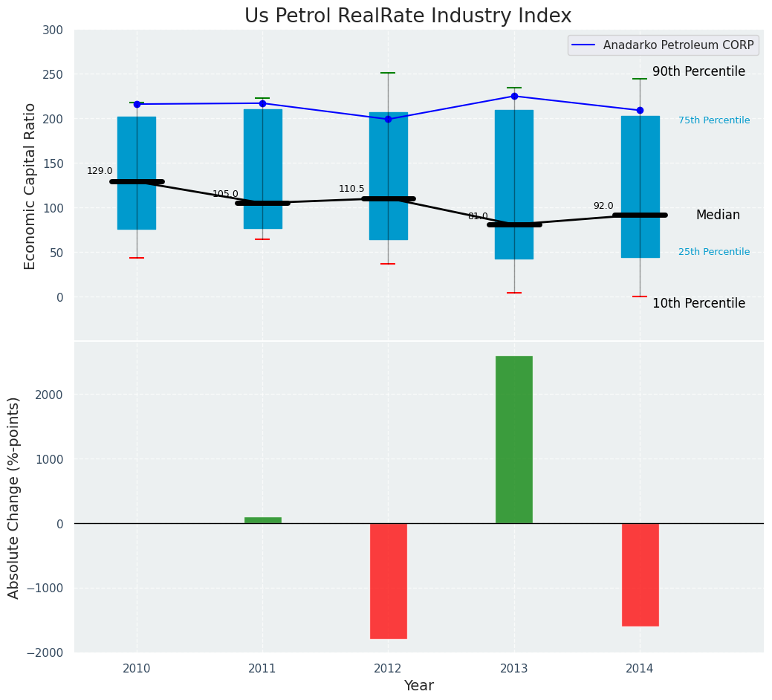
Task: Click the blue line sample in the legend
Action: coord(585,45)
